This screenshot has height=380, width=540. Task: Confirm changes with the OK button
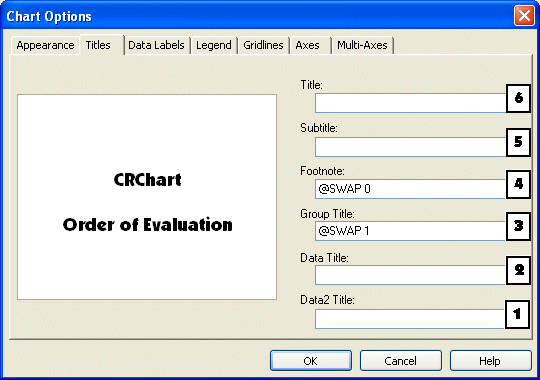point(311,361)
